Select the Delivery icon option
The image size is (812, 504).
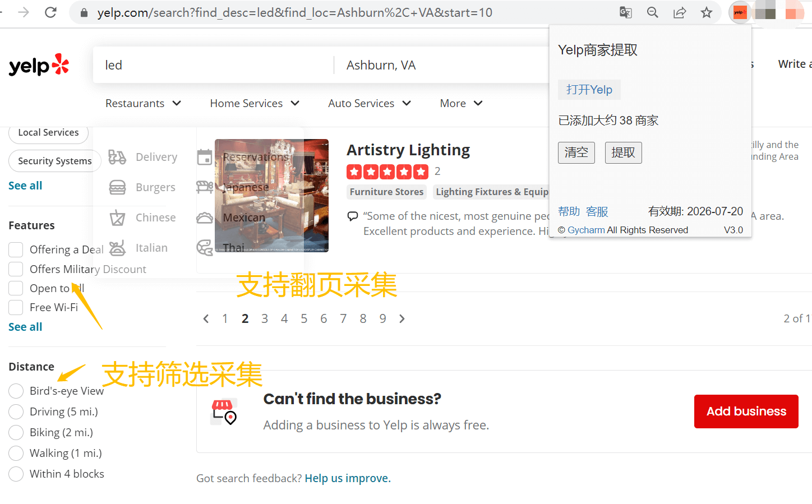click(117, 157)
